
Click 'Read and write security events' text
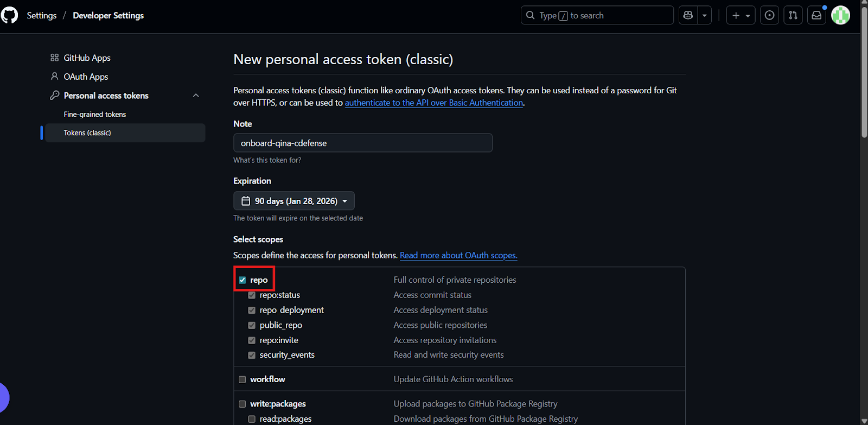(x=449, y=355)
